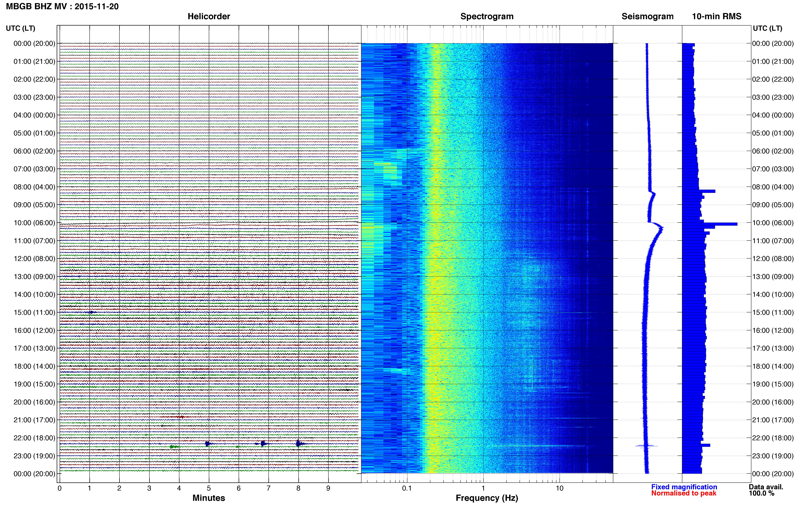Image resolution: width=812 pixels, height=508 pixels.
Task: Click left time label '10:00 (06:00)'
Action: [34, 223]
